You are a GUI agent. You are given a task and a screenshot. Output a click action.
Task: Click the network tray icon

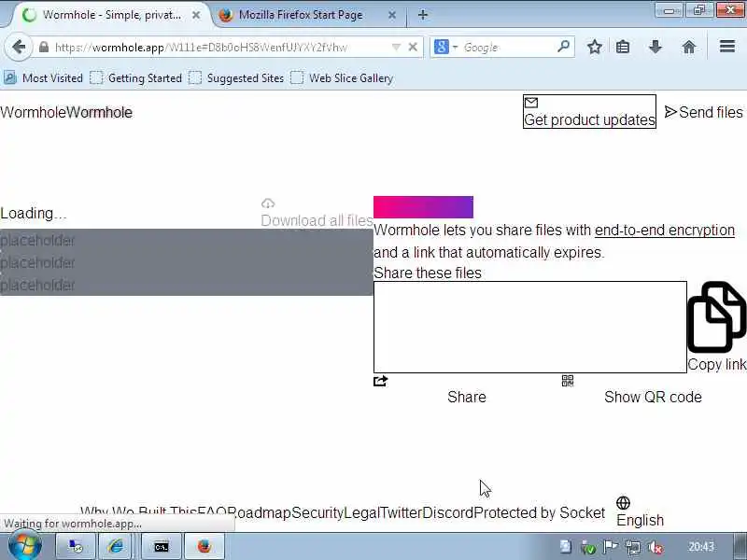pyautogui.click(x=633, y=547)
